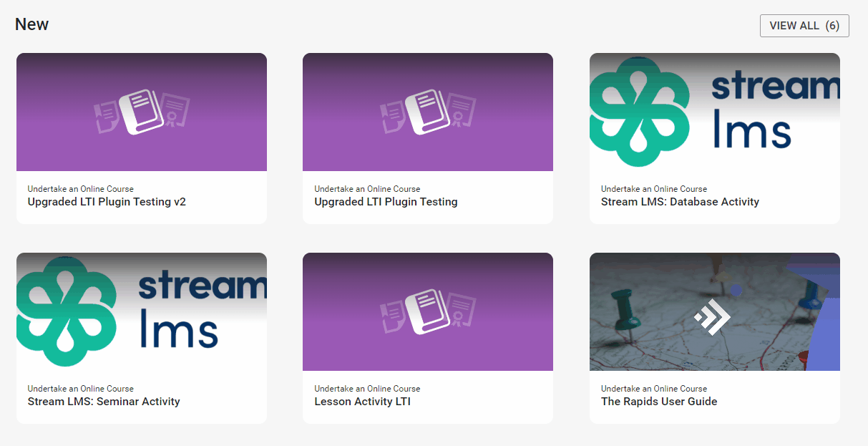Click book icon on Upgraded LTI Plugin Testing card
Image resolution: width=868 pixels, height=446 pixels.
pos(427,112)
